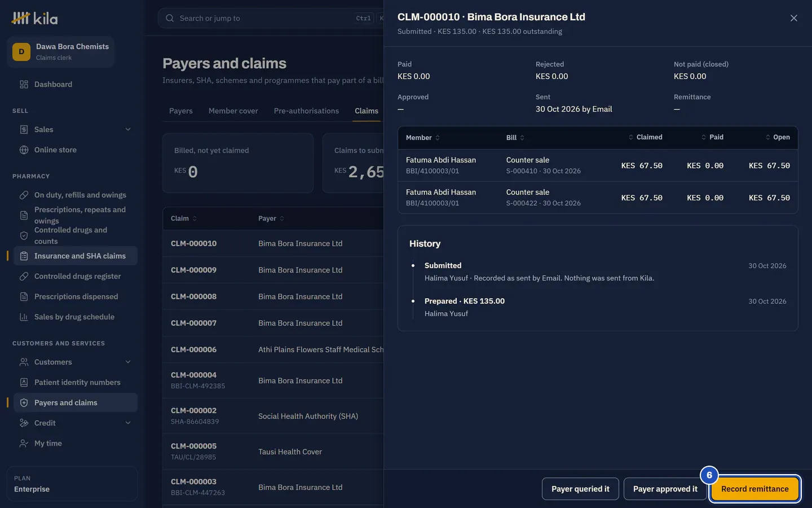This screenshot has width=812, height=508.
Task: Focus the Search or jump to field
Action: 271,18
